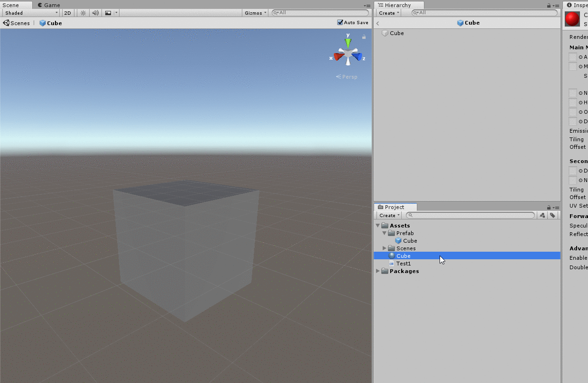Mute scene audio speaker icon

tap(95, 13)
